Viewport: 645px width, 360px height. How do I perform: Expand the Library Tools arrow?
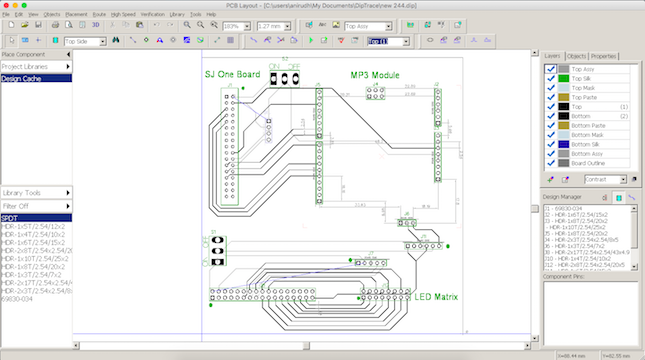click(68, 193)
